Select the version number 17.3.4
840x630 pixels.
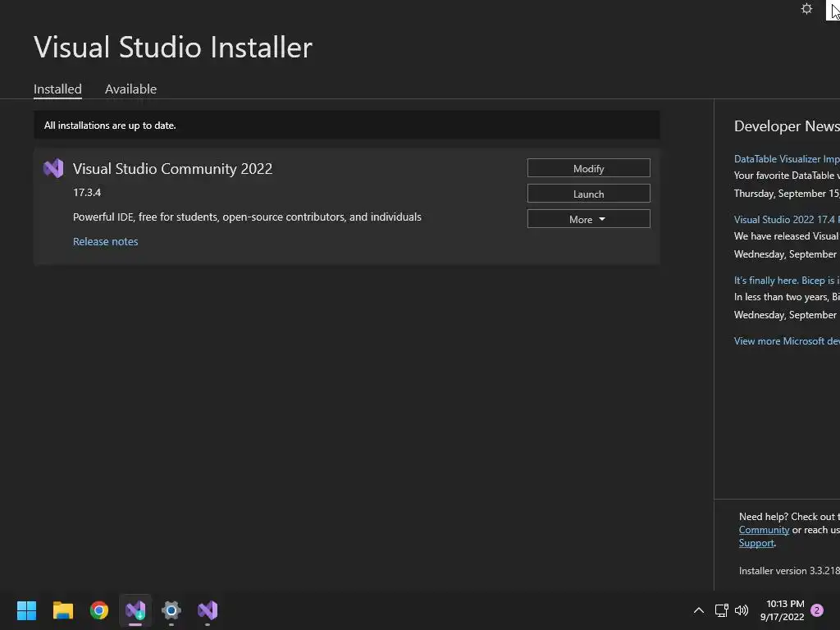pos(87,192)
